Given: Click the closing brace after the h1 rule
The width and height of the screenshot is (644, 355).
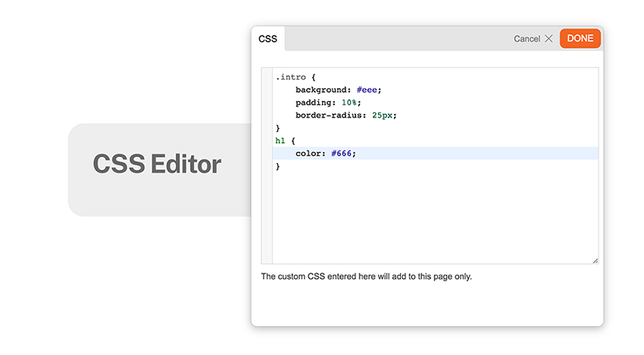Looking at the screenshot, I should click(277, 166).
